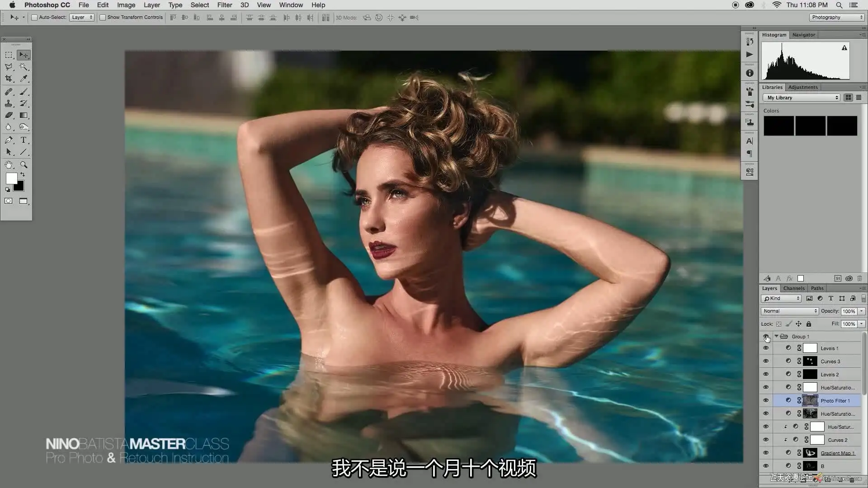Screen dimensions: 868x488
Task: Reset default foreground and background colors
Action: (x=8, y=190)
